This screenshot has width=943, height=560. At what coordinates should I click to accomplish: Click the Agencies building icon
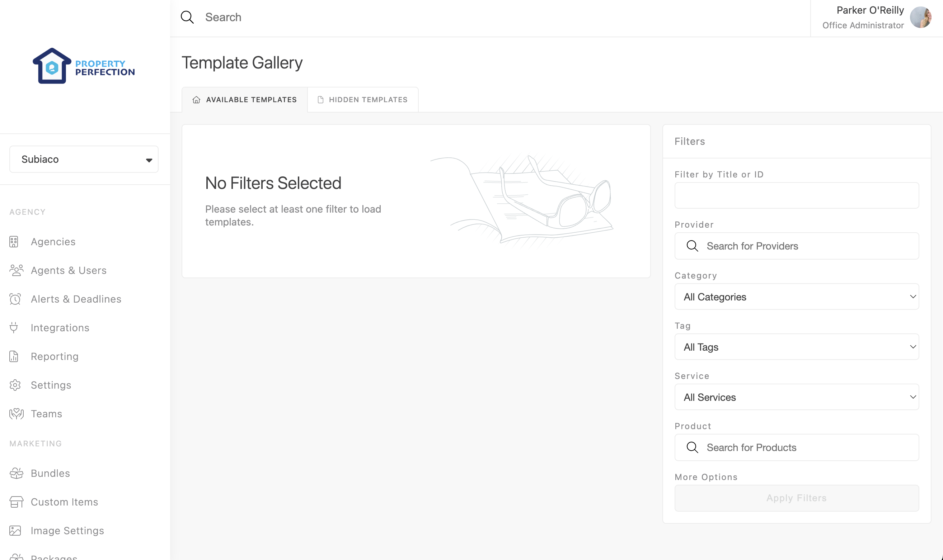pos(14,242)
